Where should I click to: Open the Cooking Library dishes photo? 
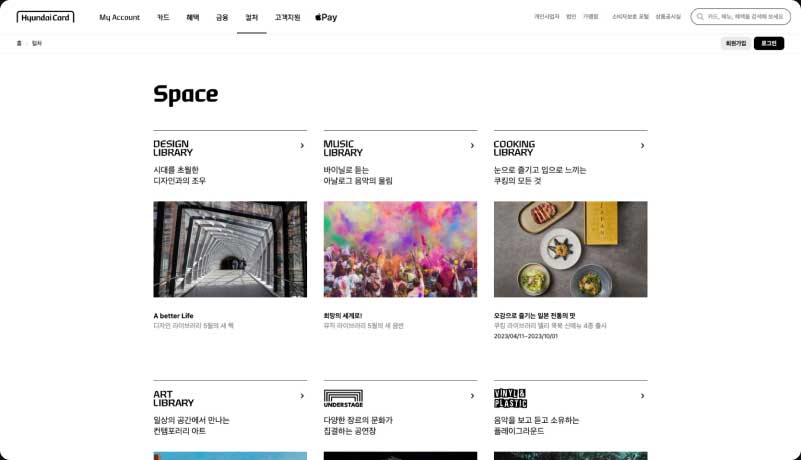coord(571,249)
